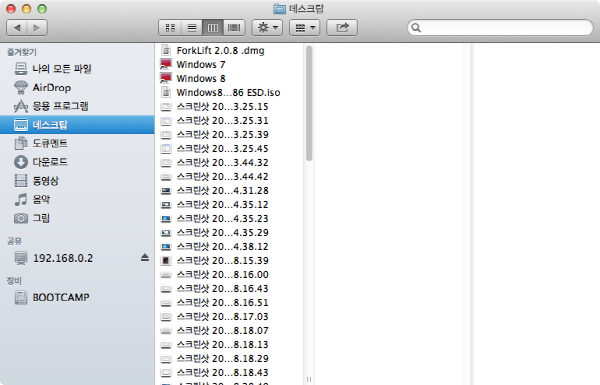The height and width of the screenshot is (385, 600).
Task: Click the 그림 camera icon
Action: [x=21, y=218]
